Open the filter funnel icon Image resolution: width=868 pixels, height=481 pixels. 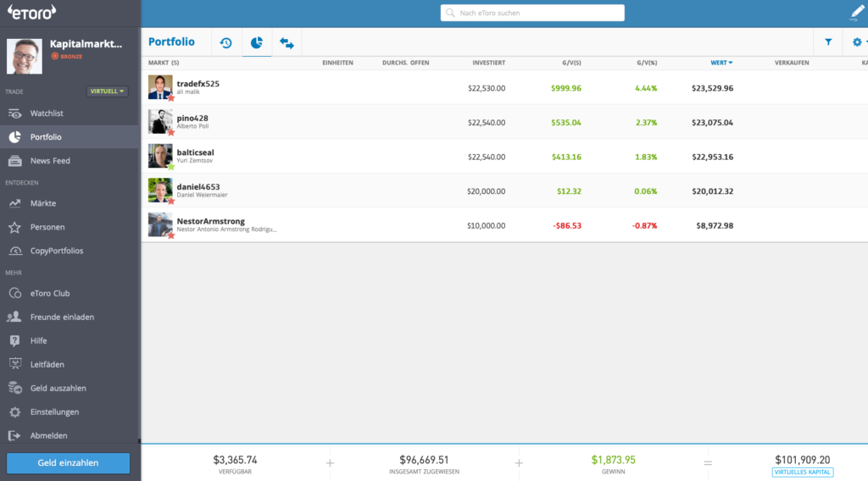click(x=828, y=42)
